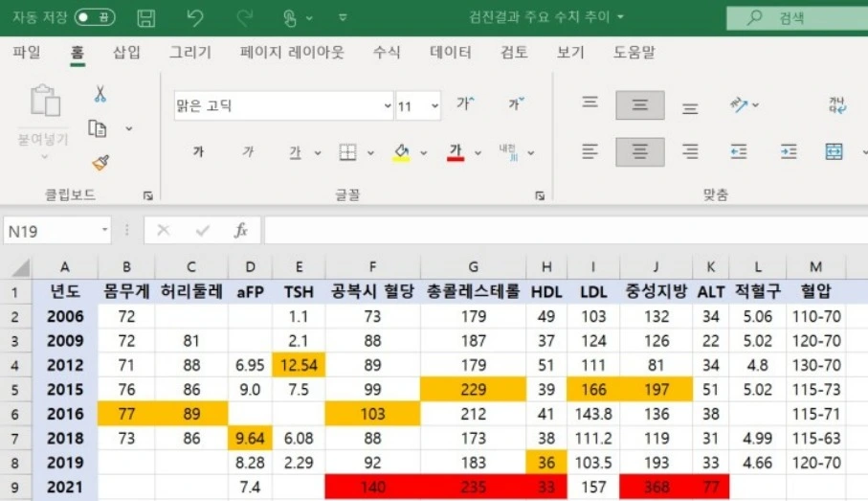
Task: Click inside the formula bar input
Action: (566, 230)
